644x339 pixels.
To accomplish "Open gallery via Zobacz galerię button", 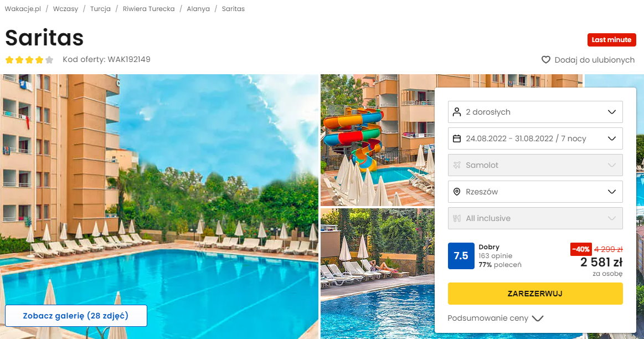I will [76, 316].
